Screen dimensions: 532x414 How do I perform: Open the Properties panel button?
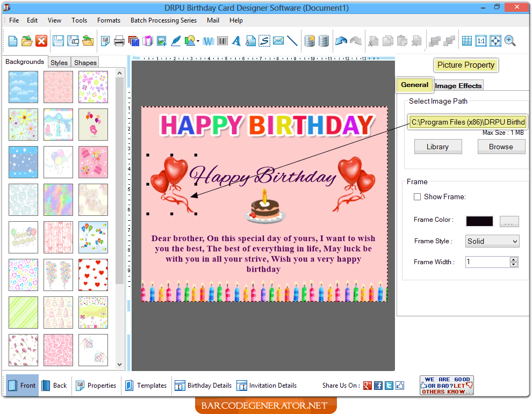(x=96, y=386)
